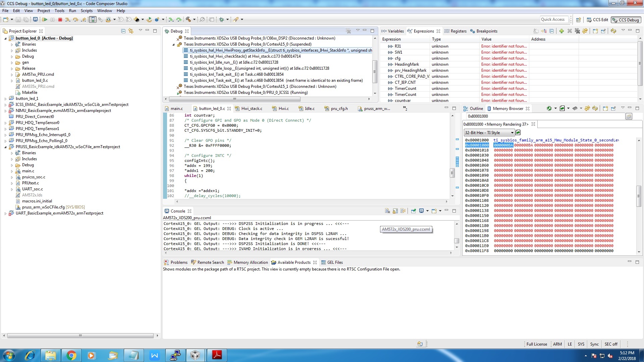Open the Hwi_stack.c editor tab

[249, 109]
